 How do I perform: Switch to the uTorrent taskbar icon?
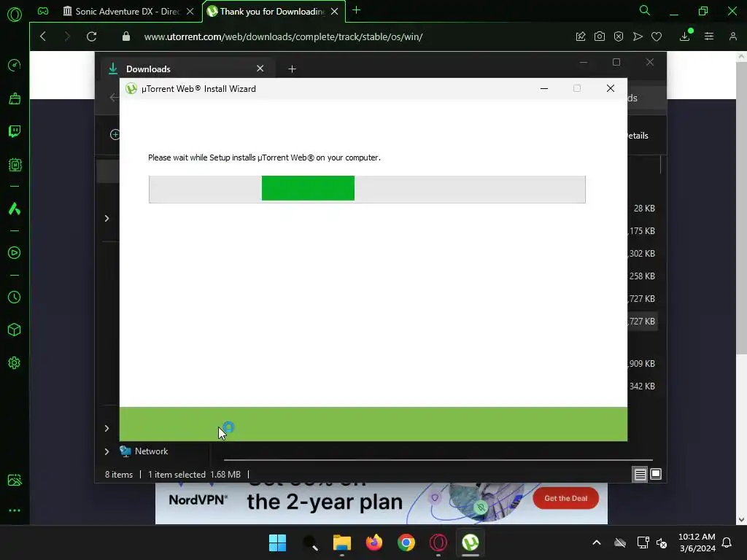pyautogui.click(x=471, y=542)
